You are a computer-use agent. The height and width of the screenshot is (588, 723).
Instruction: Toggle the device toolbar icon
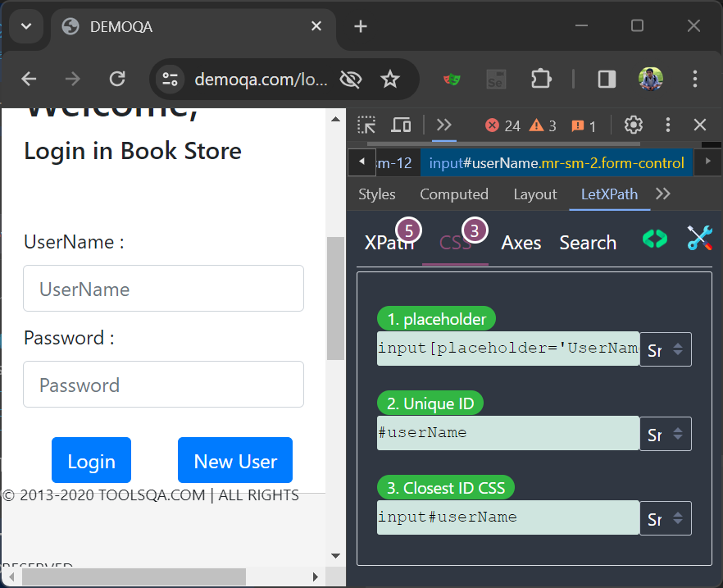[x=401, y=125]
